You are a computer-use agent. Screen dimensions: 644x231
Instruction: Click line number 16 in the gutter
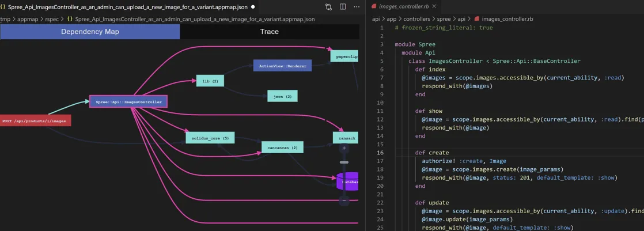(380, 153)
